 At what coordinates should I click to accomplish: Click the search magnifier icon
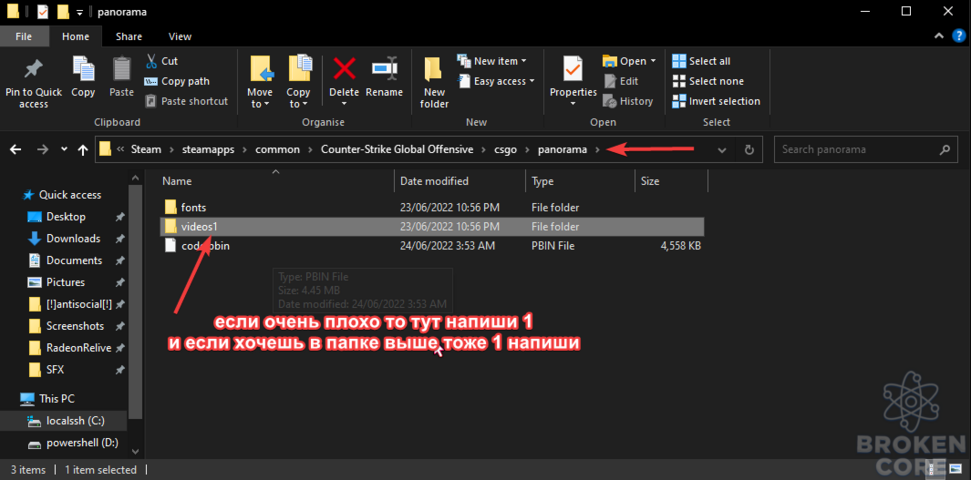pos(944,149)
